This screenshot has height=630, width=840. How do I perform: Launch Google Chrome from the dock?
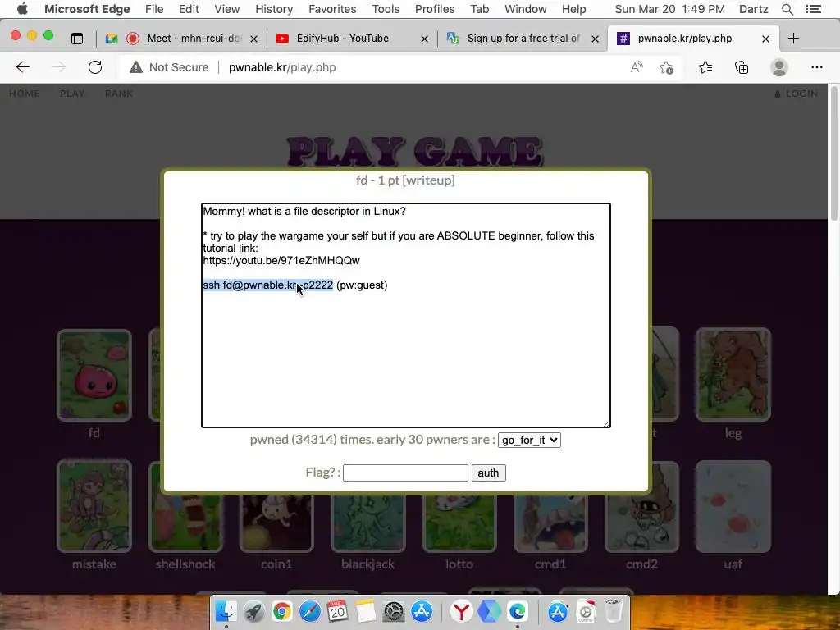click(282, 611)
